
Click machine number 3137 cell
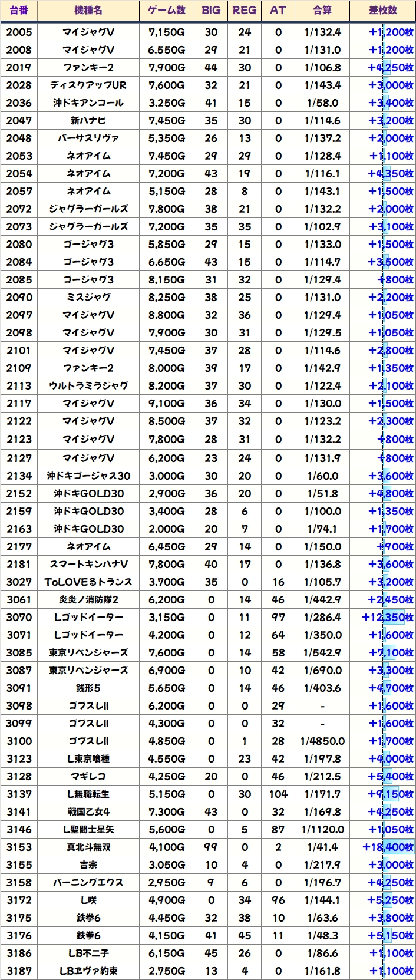click(19, 794)
